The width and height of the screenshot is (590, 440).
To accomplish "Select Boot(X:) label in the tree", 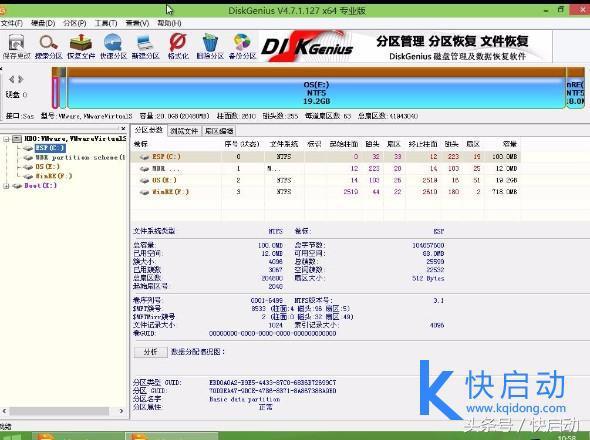I will (x=40, y=186).
